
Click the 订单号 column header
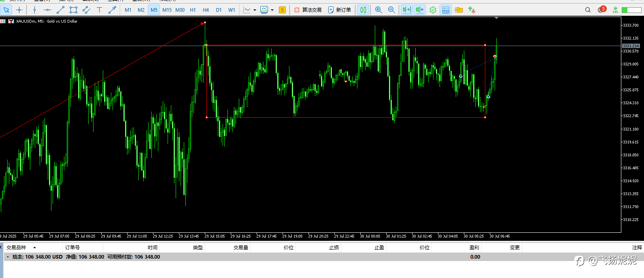click(x=72, y=247)
